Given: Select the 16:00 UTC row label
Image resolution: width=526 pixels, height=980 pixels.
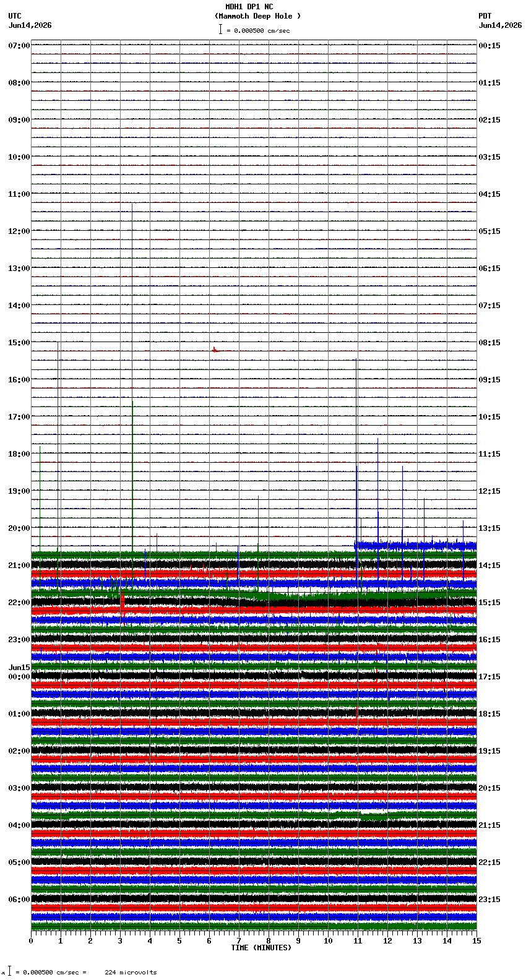Looking at the screenshot, I should [19, 380].
